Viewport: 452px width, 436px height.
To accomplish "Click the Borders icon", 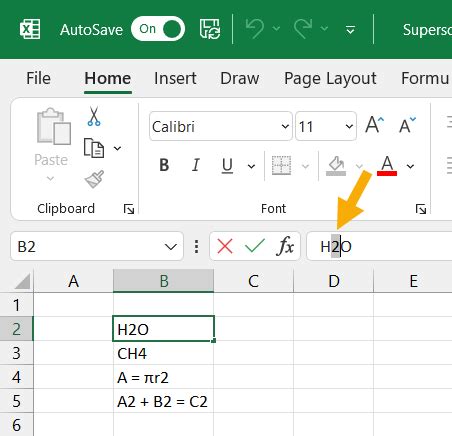I will (x=281, y=165).
